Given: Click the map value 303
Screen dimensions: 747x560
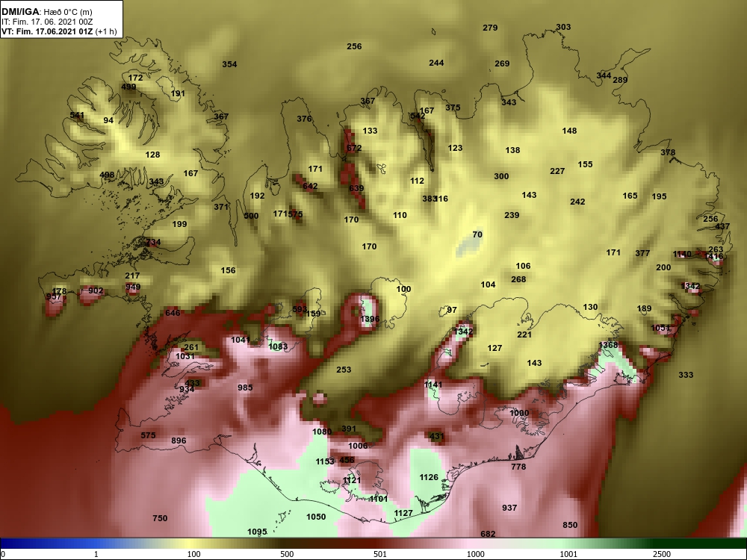Looking at the screenshot, I should [x=563, y=27].
